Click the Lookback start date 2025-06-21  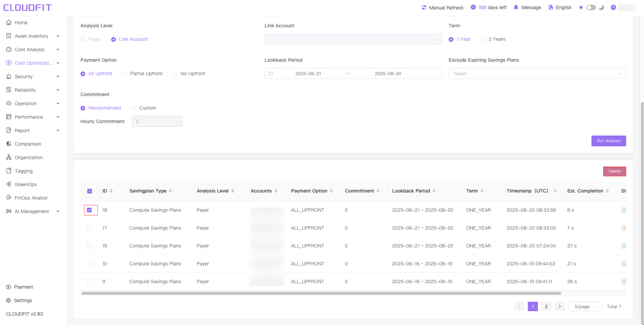[308, 73]
